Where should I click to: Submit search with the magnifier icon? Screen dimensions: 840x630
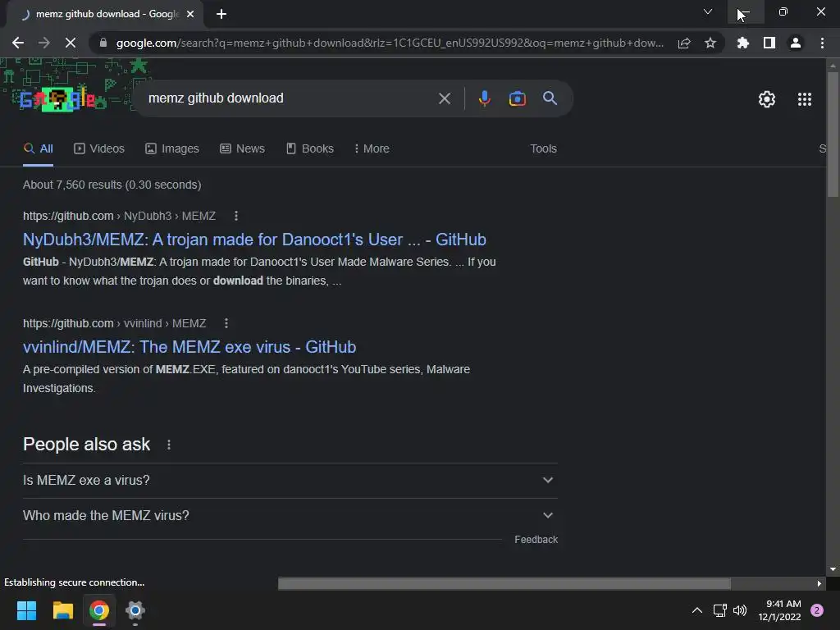click(550, 98)
